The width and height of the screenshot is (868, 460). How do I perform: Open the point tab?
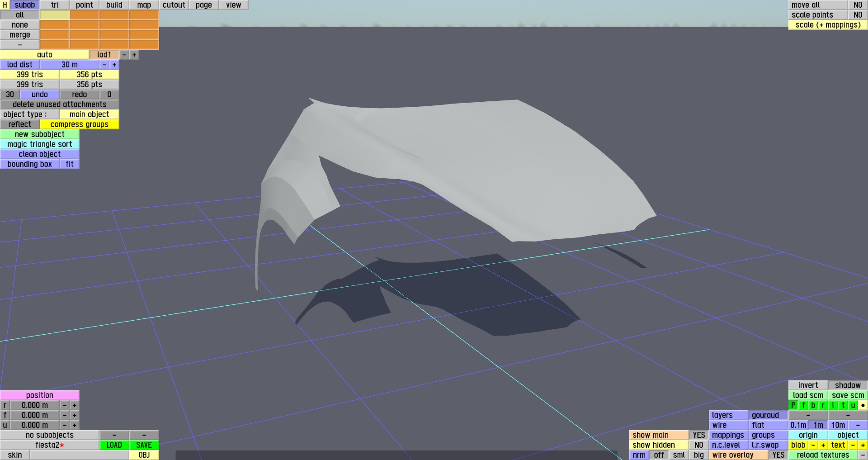pos(85,5)
